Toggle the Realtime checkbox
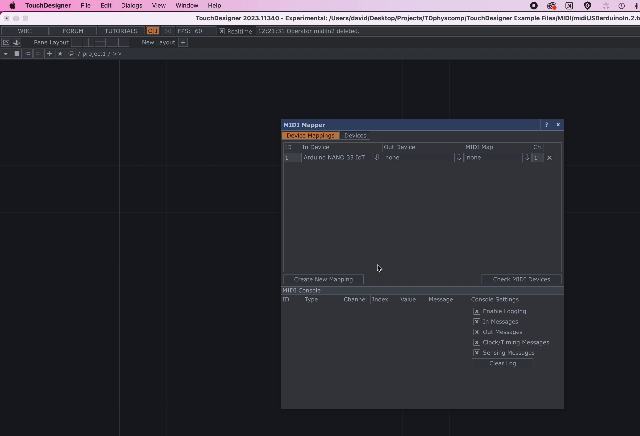 point(222,31)
